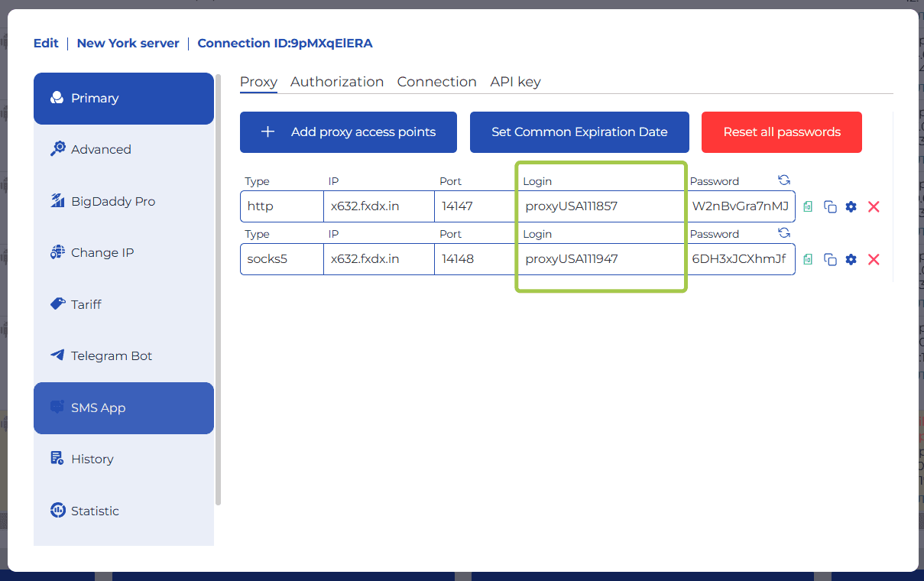This screenshot has height=581, width=924.
Task: Select Telegram Bot in the sidebar
Action: 111,356
